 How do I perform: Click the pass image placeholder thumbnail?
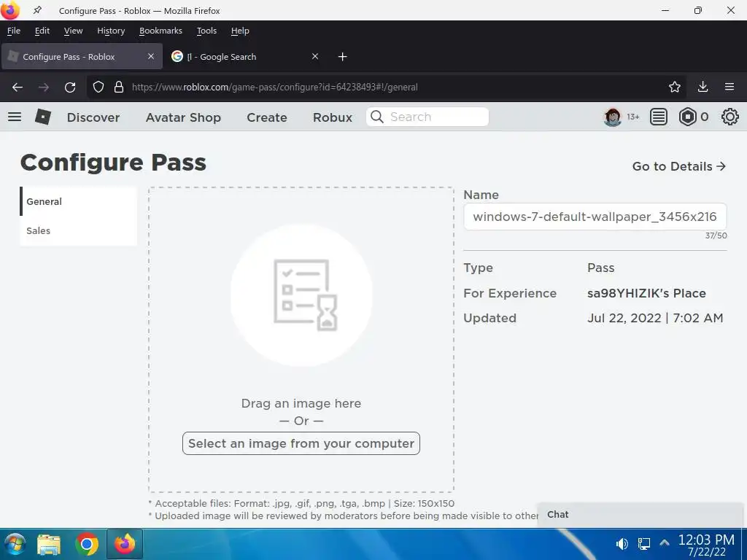[x=301, y=295]
